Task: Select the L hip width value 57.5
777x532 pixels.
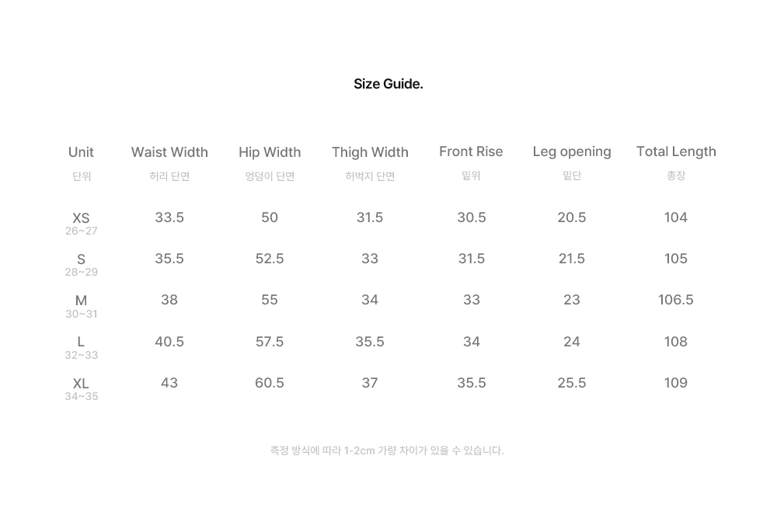Action: (270, 342)
